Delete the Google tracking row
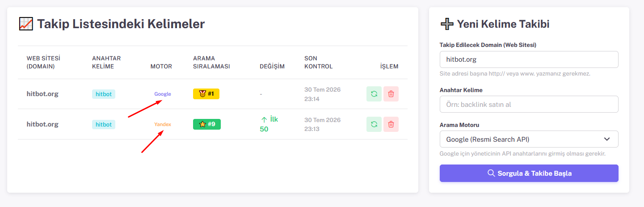This screenshot has width=644, height=207. pyautogui.click(x=391, y=94)
